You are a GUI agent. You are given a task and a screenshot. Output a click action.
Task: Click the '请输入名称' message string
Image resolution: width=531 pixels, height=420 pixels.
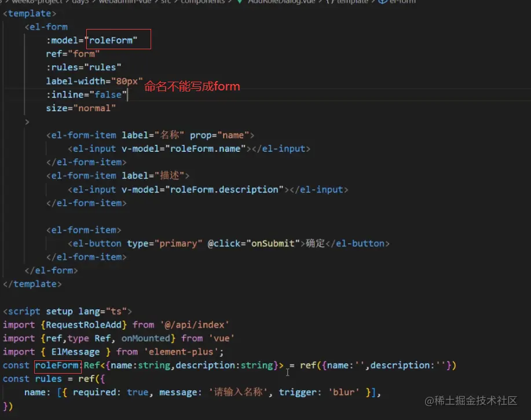tap(238, 393)
